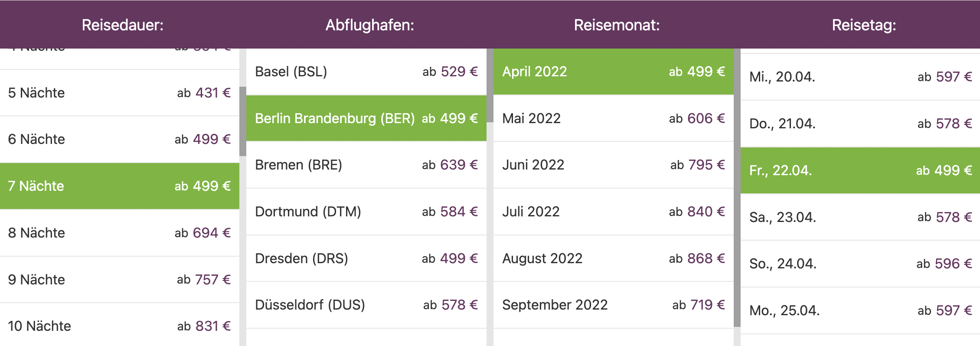Viewport: 980px width, 346px height.
Task: Select Basel (BSL) departure airport
Action: tap(366, 72)
